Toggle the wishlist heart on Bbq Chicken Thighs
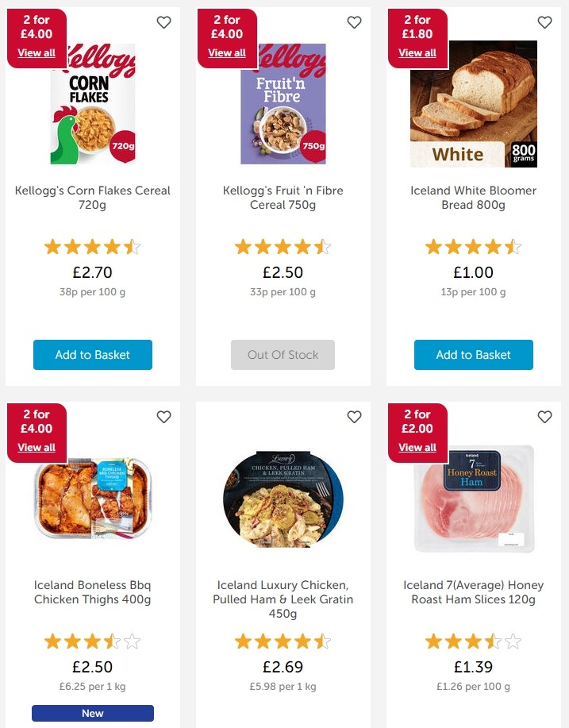Screen dimensions: 569x728 pos(163,417)
